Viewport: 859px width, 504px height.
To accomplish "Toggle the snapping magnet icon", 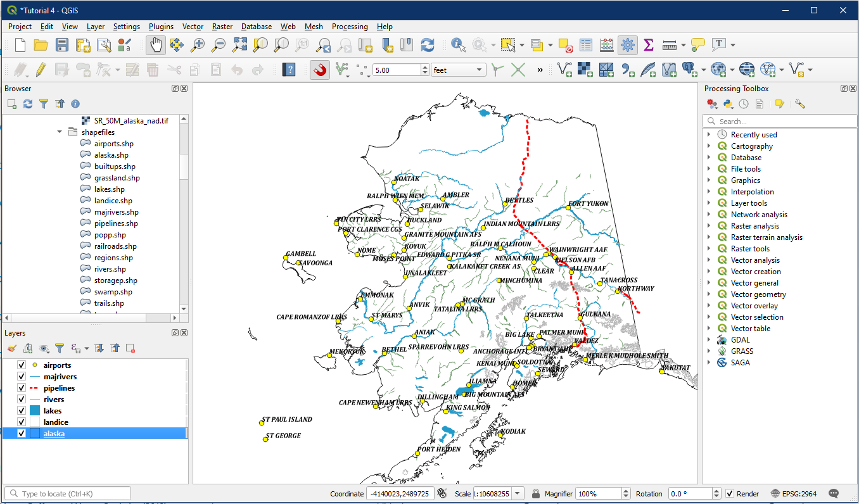I will click(320, 70).
